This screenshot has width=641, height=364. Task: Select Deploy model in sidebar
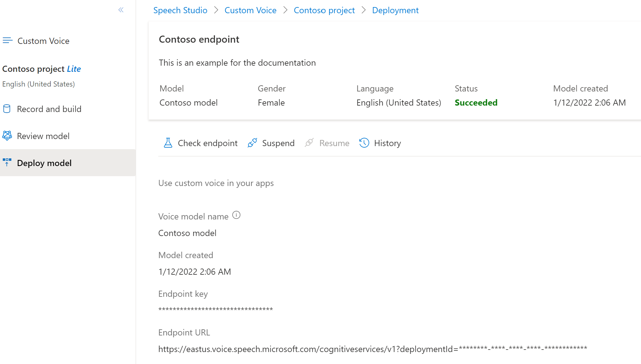tap(44, 163)
